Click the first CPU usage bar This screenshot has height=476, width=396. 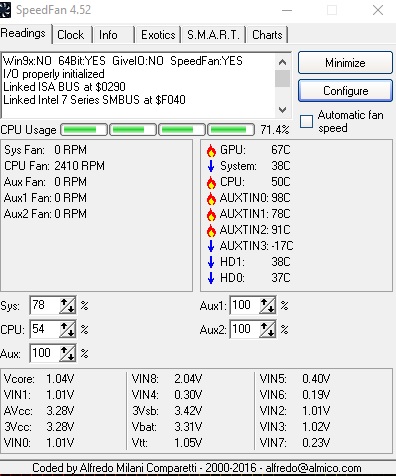(x=84, y=130)
